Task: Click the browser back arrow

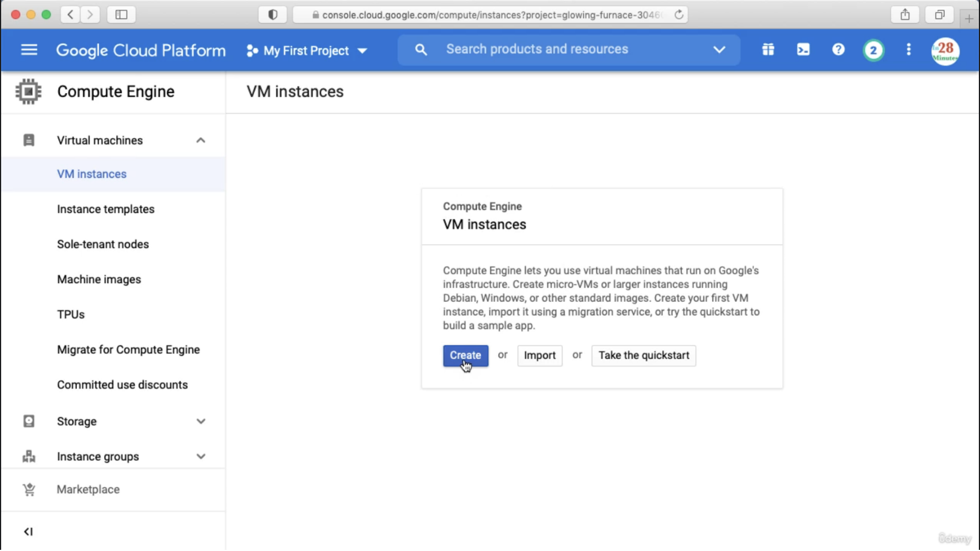Action: click(70, 14)
